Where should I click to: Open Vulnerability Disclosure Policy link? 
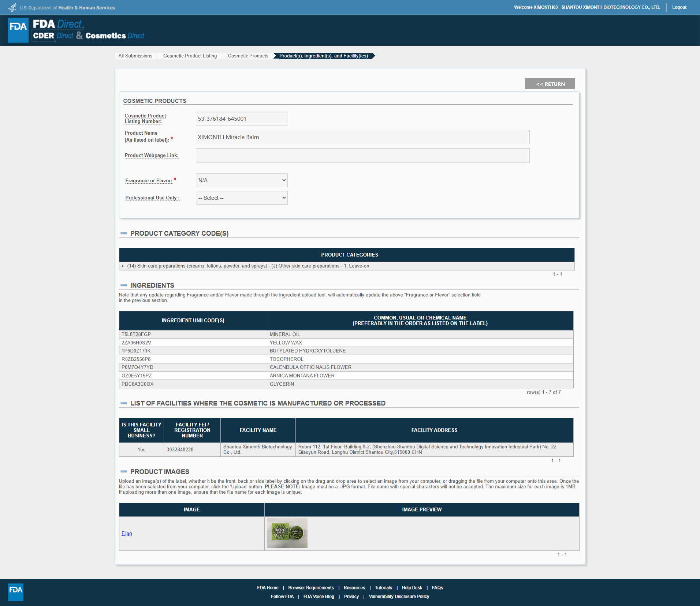399,596
